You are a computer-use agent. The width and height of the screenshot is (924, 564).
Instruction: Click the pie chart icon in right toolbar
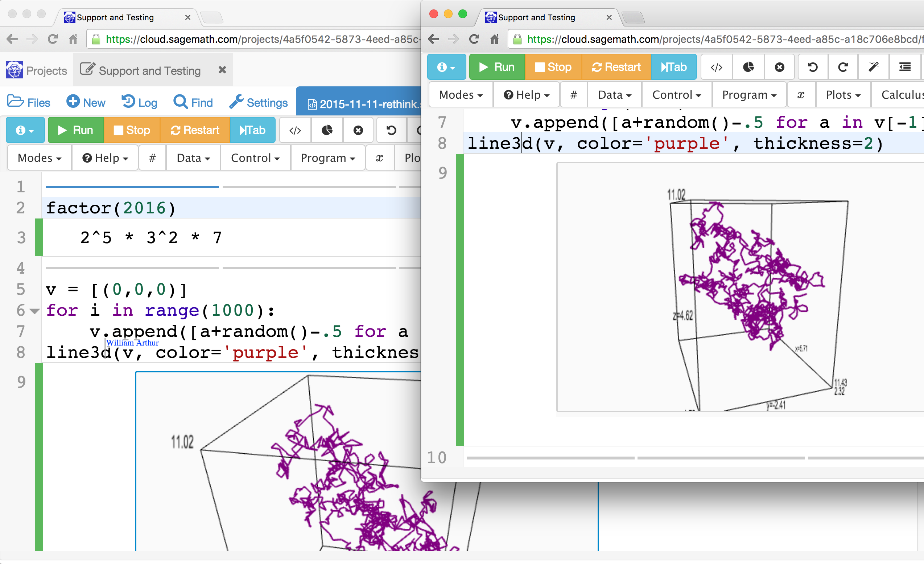(748, 67)
